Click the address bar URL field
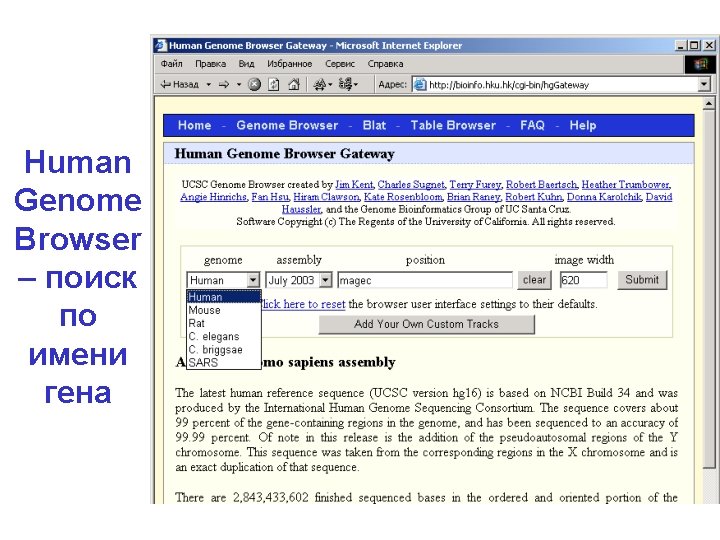Viewport: 720px width, 540px height. click(561, 84)
